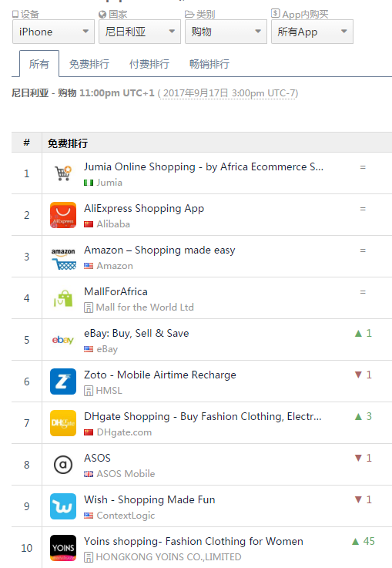Open the 所有App in-app purchase dropdown
The width and height of the screenshot is (392, 568).
point(312,32)
